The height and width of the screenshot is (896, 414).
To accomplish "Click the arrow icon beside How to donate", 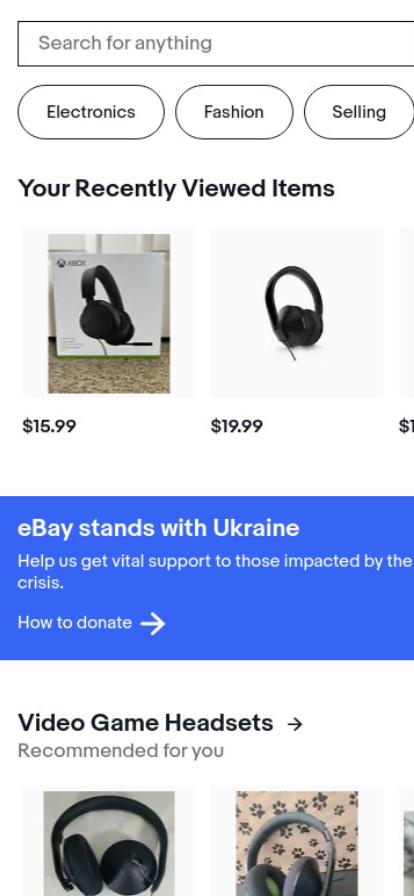I will click(153, 623).
